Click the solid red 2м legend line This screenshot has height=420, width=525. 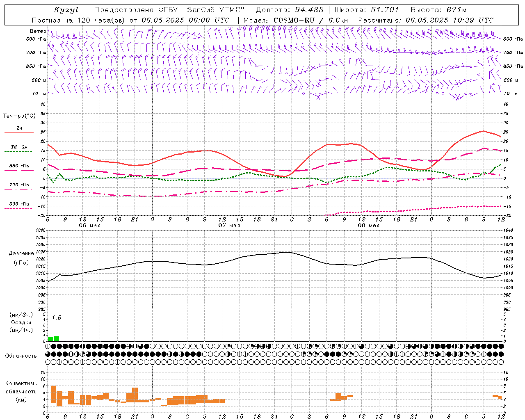tap(19, 132)
